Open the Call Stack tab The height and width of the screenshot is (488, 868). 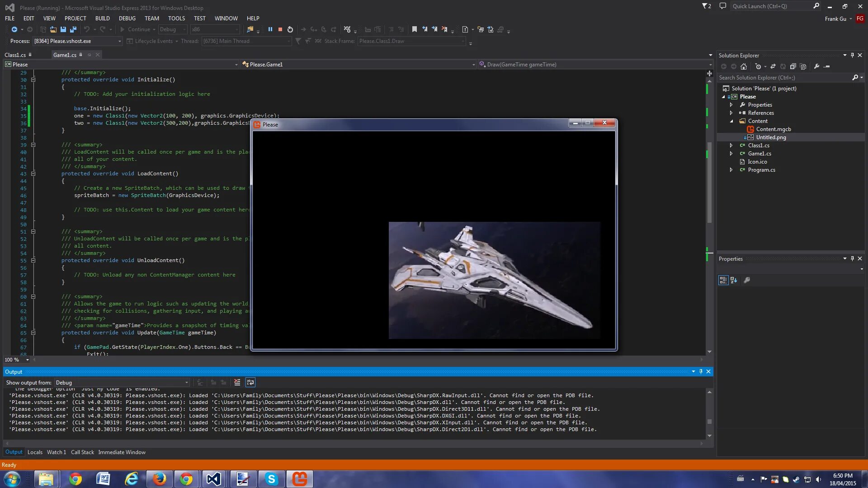(x=82, y=452)
